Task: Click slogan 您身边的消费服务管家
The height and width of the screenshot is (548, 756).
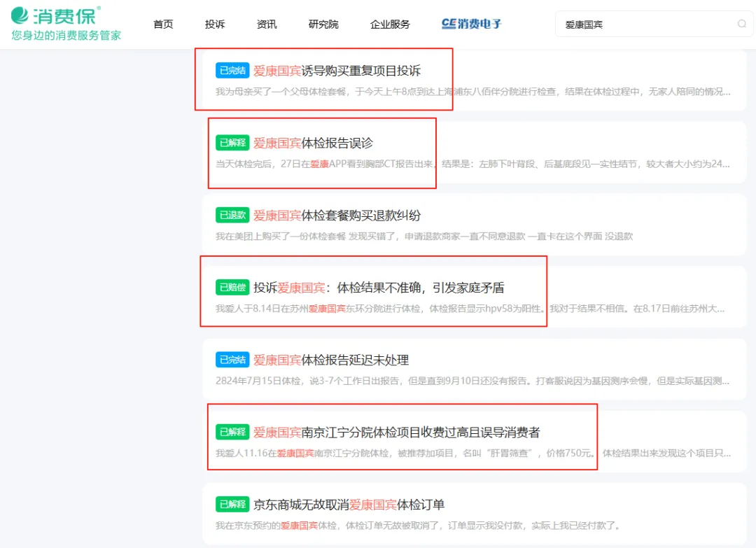Action: (66, 35)
